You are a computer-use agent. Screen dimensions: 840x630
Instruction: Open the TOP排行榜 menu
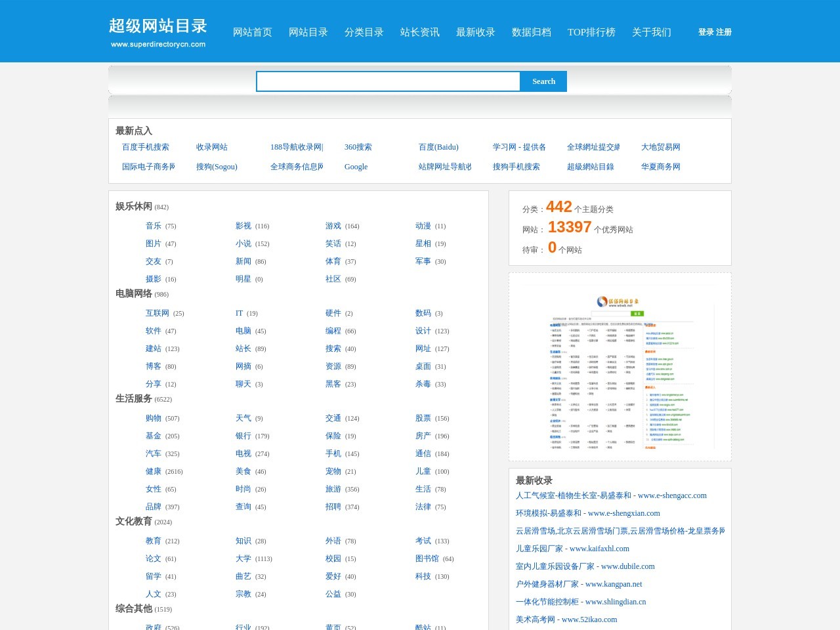coord(591,32)
